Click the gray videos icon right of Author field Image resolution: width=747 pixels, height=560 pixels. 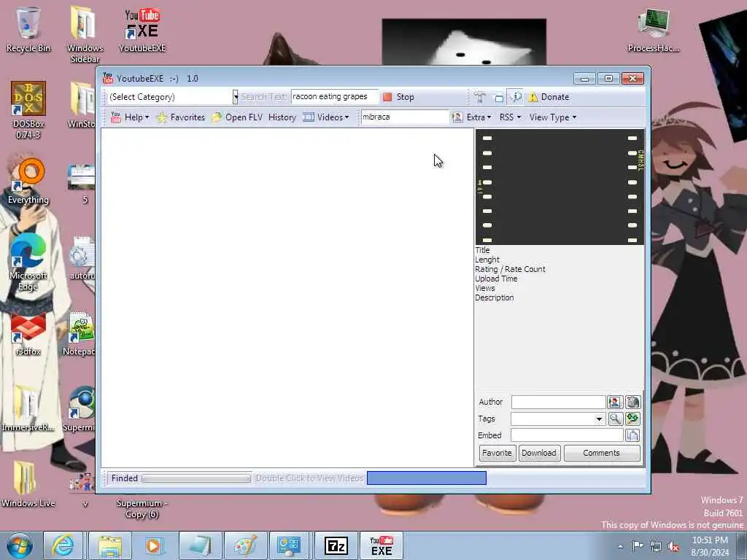[632, 402]
